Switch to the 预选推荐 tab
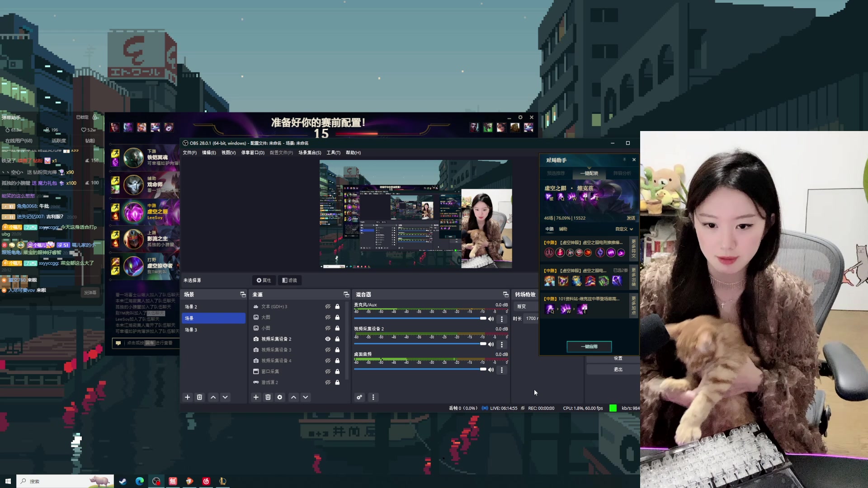The image size is (868, 488). [x=556, y=173]
